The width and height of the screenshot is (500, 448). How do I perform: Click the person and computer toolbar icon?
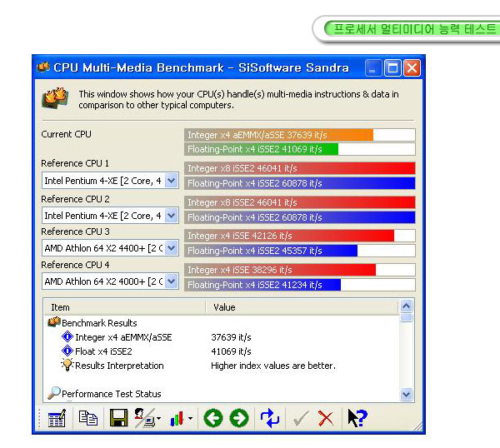144,418
